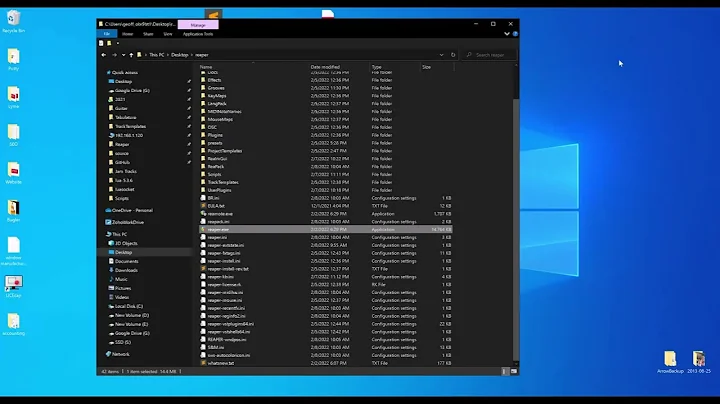Open the accounting folder on desktop
Screen dimensions: 720x404
tap(13, 324)
